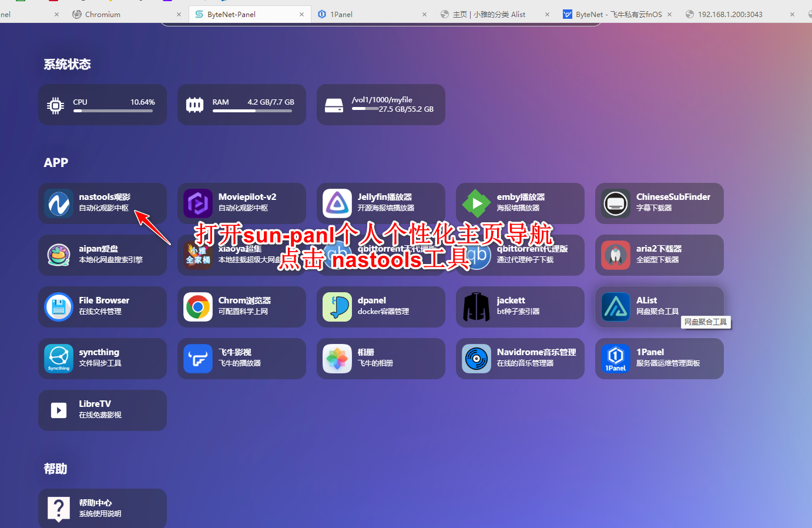The image size is (812, 528).
Task: Open the Chrome browser icon
Action: pos(198,307)
